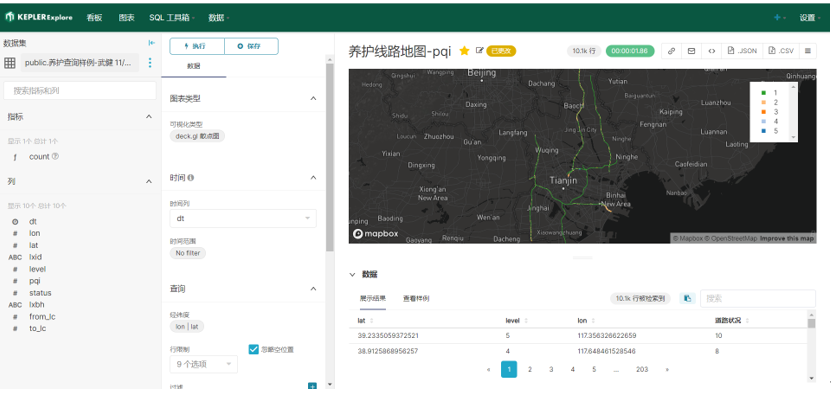This screenshot has height=400, width=831.
Task: Go to results page 203
Action: 642,369
